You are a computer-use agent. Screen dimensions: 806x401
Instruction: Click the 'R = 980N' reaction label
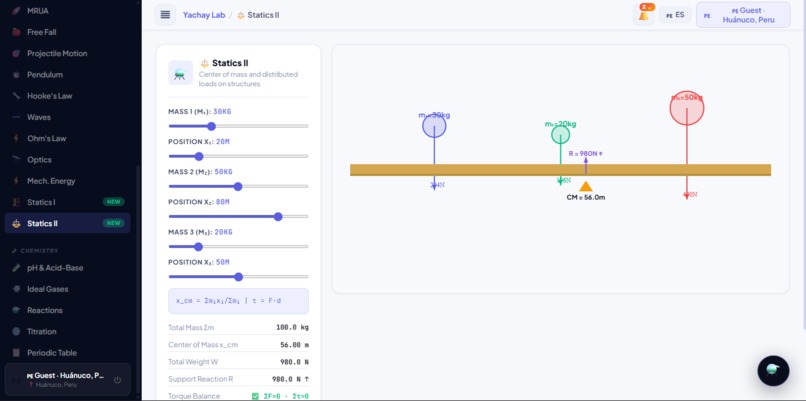(x=585, y=153)
